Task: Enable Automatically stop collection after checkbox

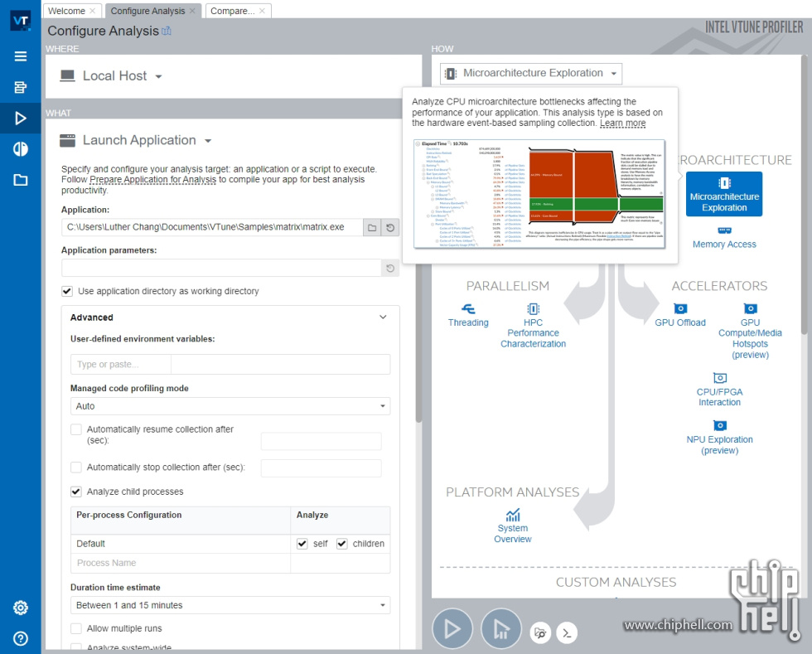Action: 76,467
